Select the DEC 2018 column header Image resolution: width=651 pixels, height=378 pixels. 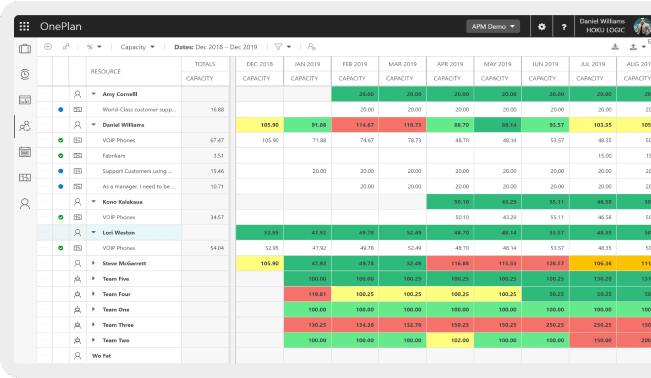(x=259, y=64)
